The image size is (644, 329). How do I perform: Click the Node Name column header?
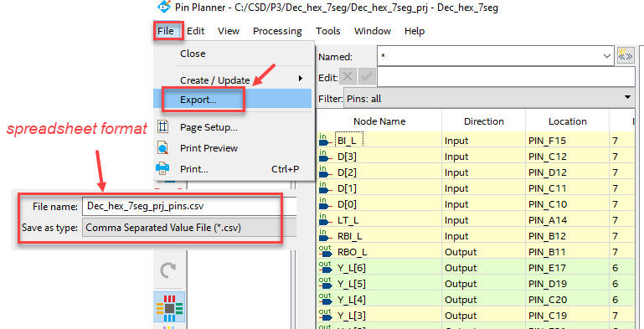tap(379, 121)
